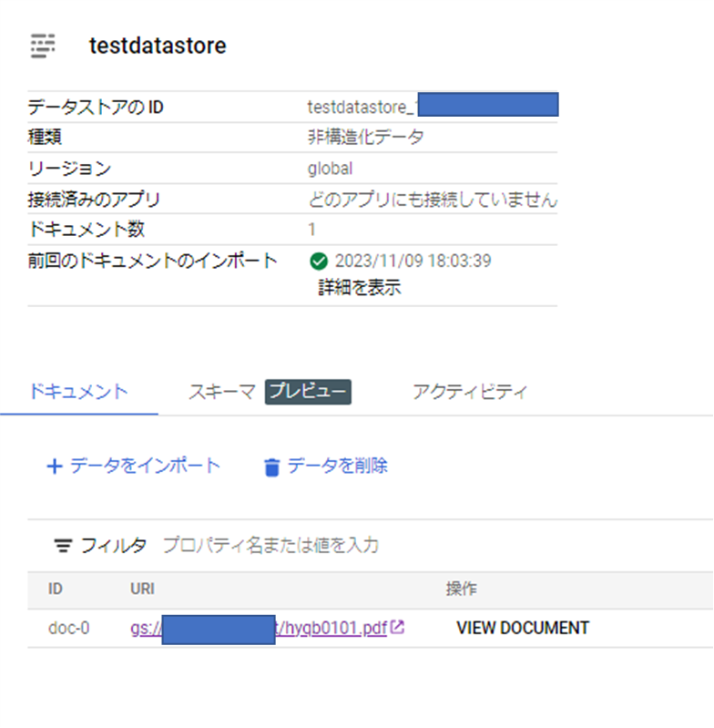Click the リージョン label
This screenshot has height=728, width=714.
point(69,168)
